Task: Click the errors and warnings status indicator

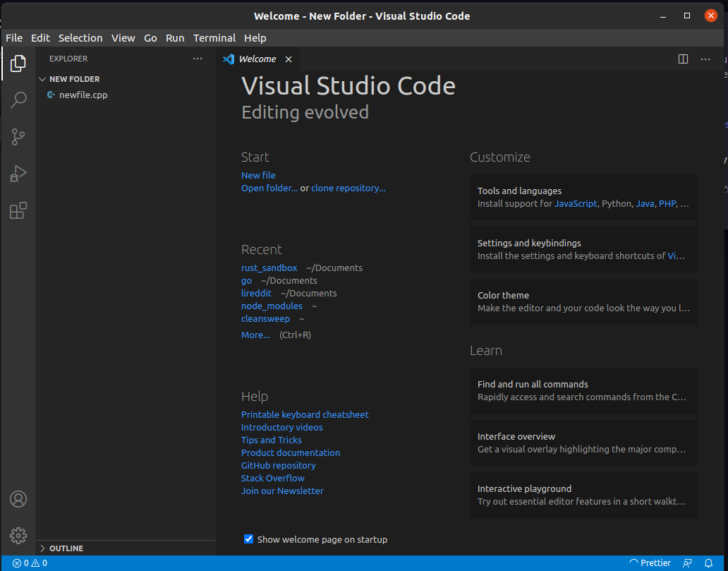Action: 30,563
